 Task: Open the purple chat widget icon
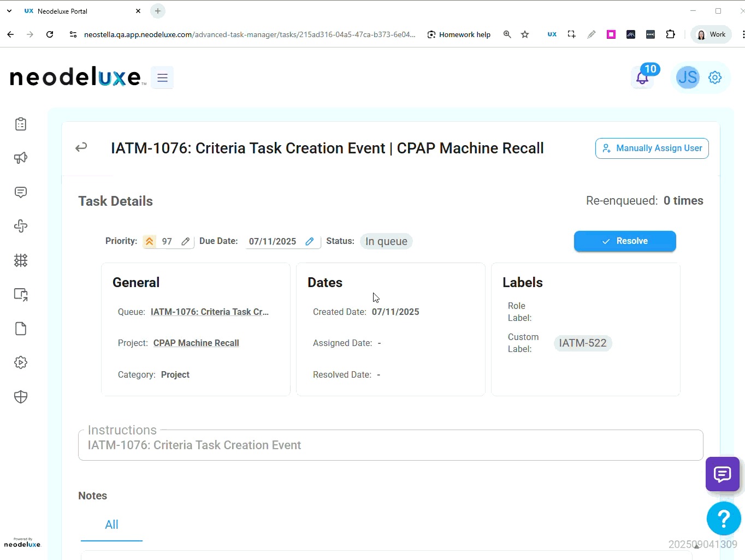[722, 474]
